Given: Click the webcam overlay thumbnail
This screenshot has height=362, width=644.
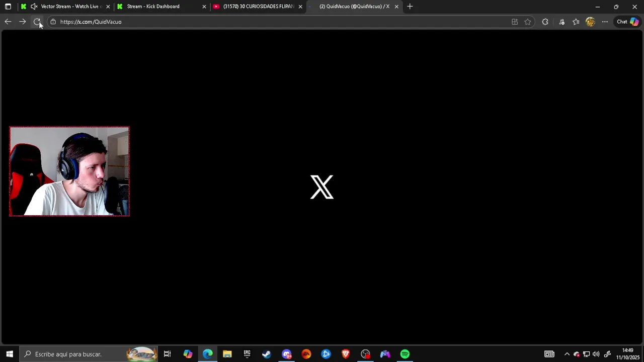Looking at the screenshot, I should point(69,171).
